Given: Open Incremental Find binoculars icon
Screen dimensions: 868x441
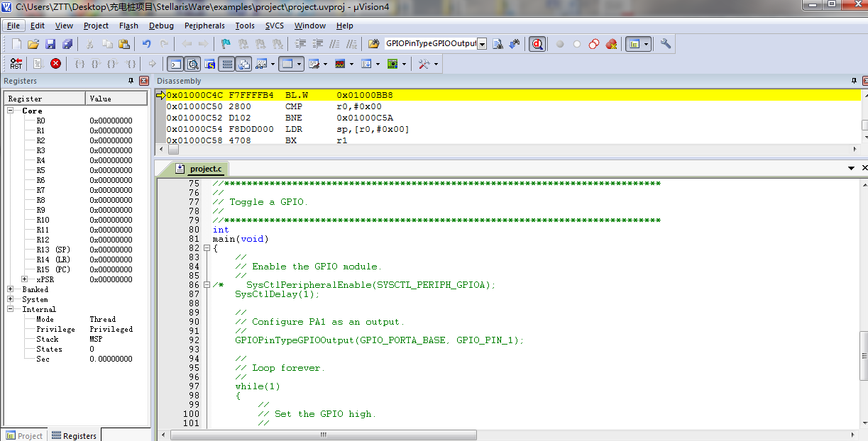Looking at the screenshot, I should [x=515, y=44].
